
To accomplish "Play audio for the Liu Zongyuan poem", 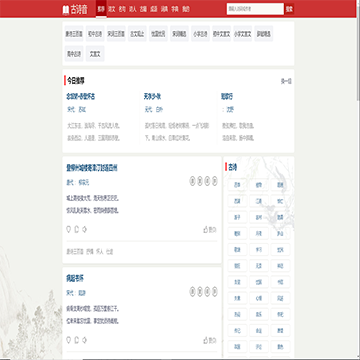I will [84, 230].
